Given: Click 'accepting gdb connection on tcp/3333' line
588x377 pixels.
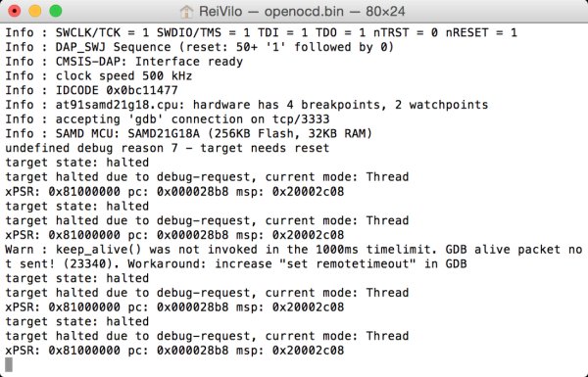Looking at the screenshot, I should click(x=168, y=119).
